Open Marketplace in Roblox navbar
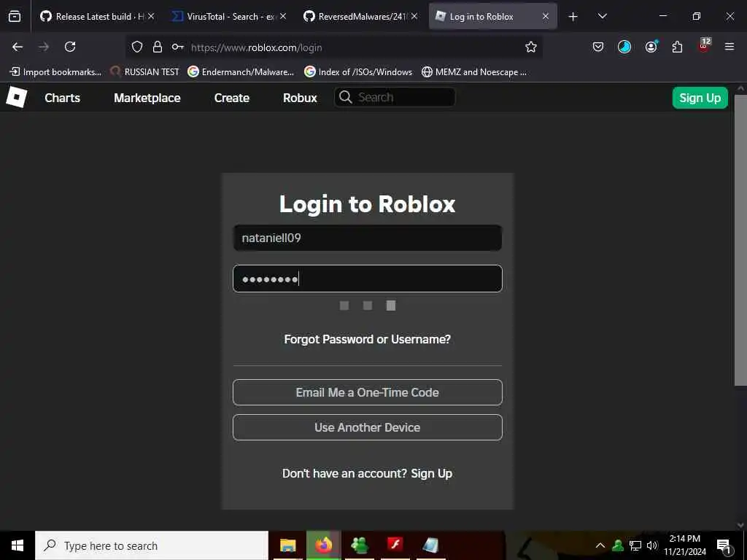Viewport: 747px width, 560px height. [x=147, y=98]
